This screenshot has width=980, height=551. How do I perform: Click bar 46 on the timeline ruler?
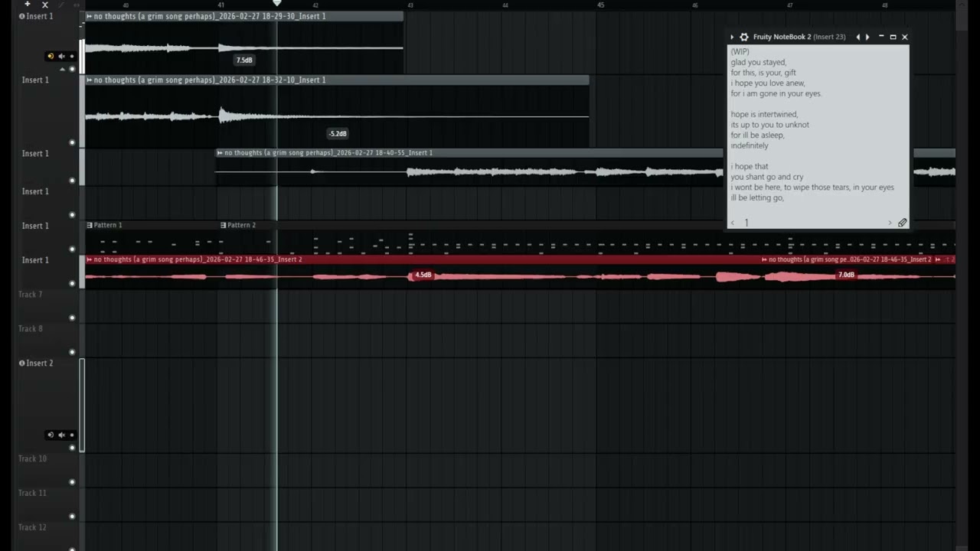(695, 5)
